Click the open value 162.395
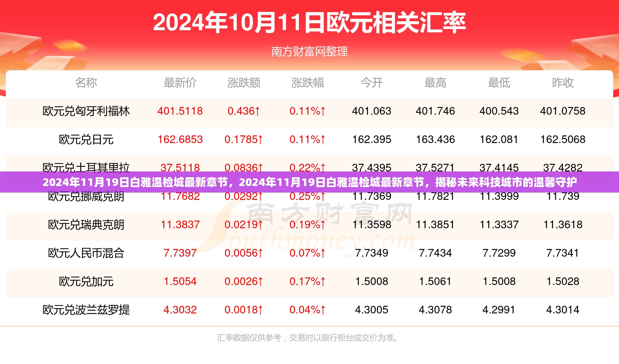The height and width of the screenshot is (364, 619). coord(371,139)
